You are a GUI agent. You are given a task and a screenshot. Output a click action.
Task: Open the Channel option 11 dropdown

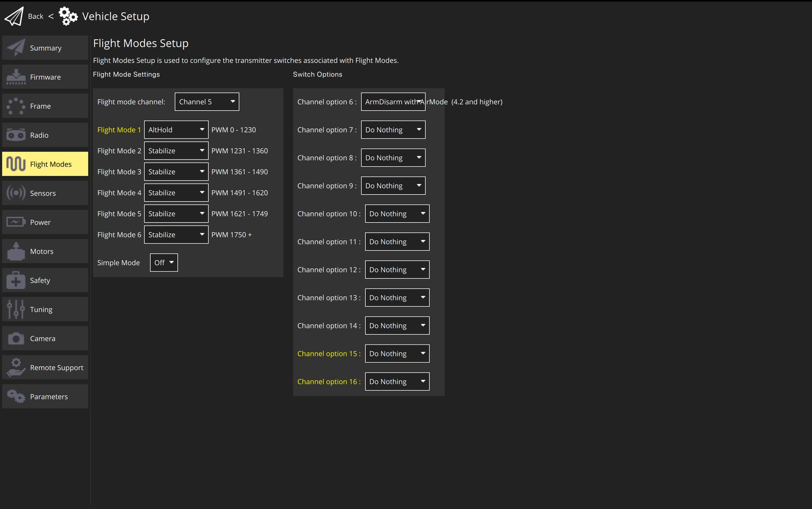(x=397, y=242)
